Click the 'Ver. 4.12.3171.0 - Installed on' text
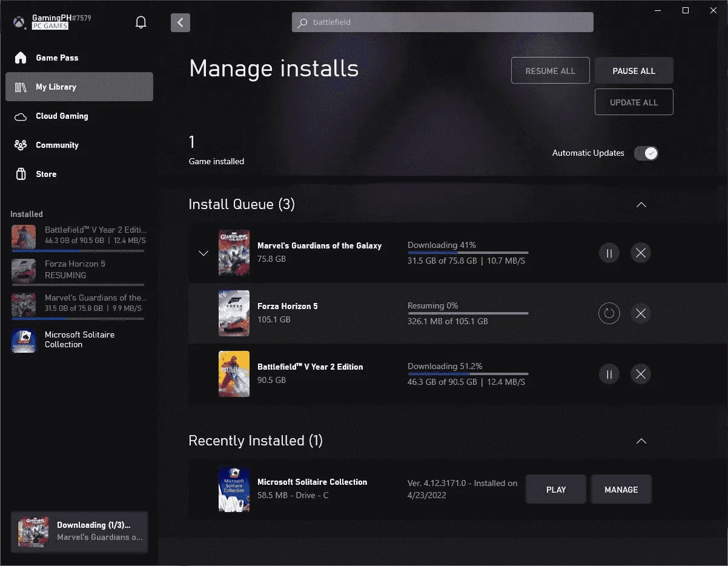 click(x=463, y=484)
